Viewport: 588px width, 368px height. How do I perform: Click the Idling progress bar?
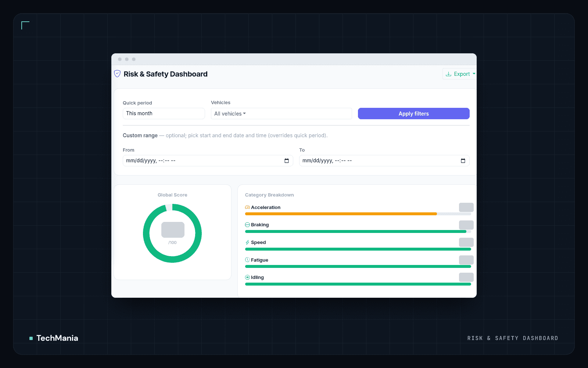[x=358, y=284]
